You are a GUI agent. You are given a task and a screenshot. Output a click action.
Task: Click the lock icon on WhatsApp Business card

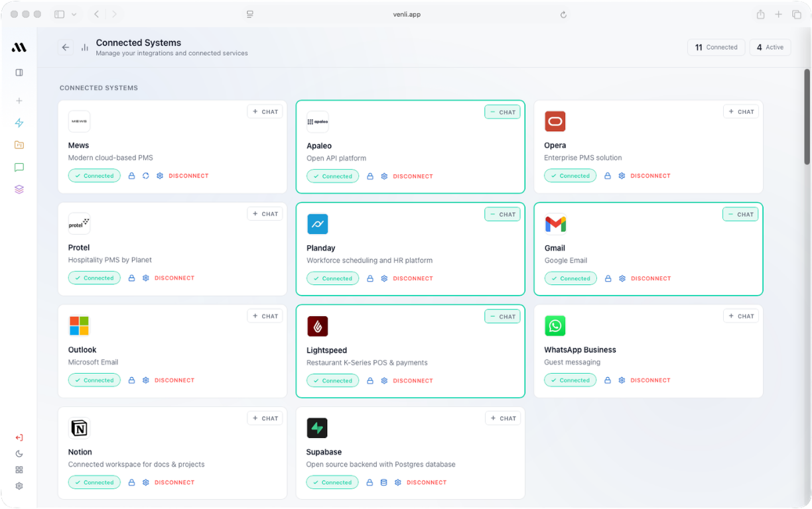pos(608,380)
